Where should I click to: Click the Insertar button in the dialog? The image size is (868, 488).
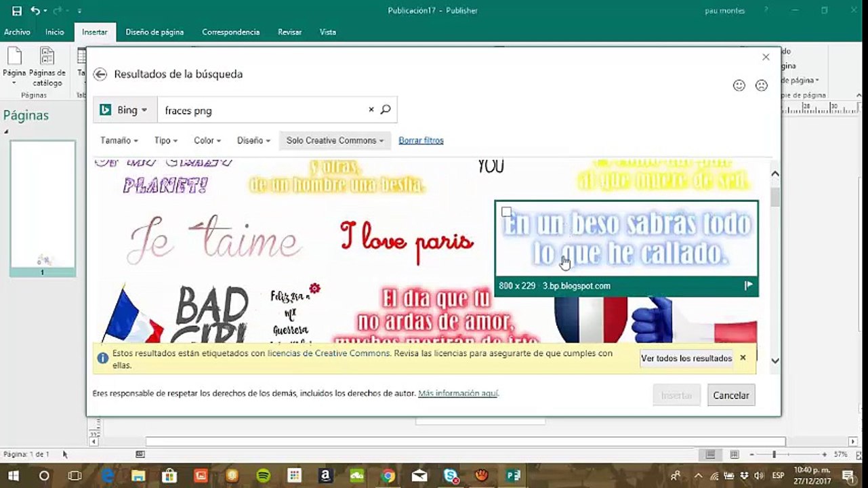tap(676, 395)
